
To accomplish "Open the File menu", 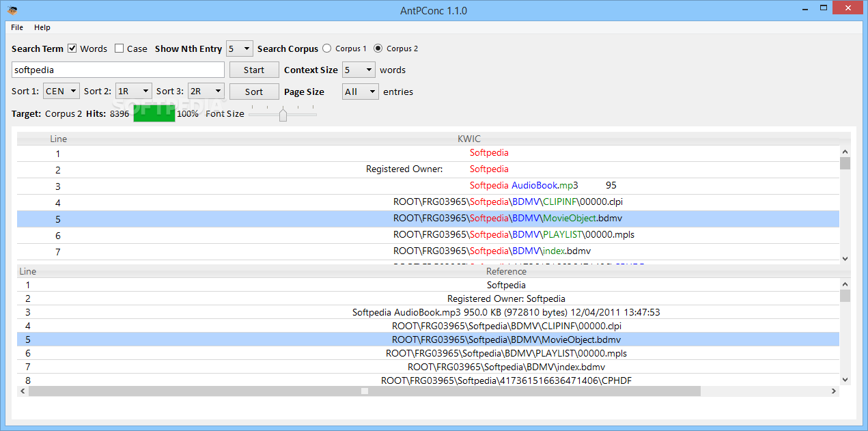I will (x=17, y=27).
